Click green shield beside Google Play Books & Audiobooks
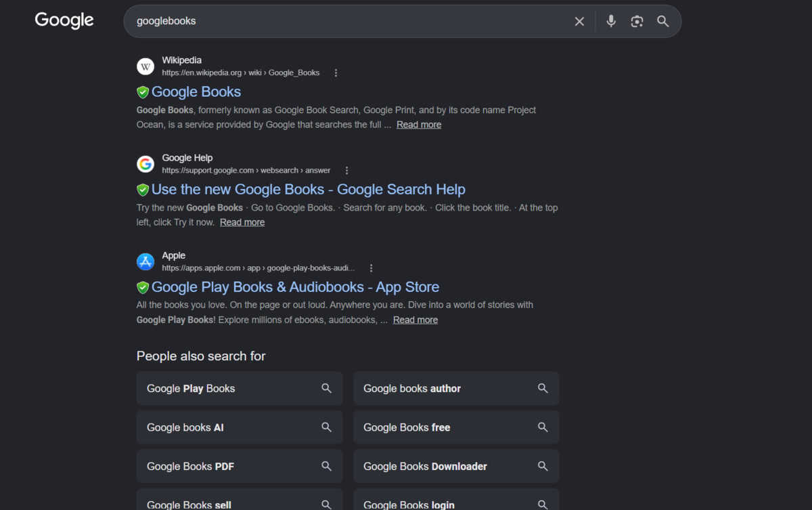This screenshot has width=812, height=510. coord(143,287)
